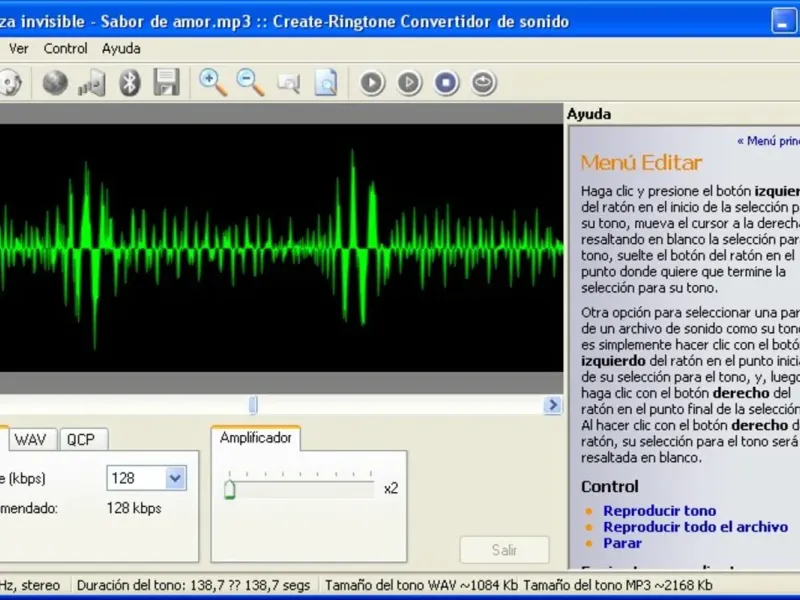Open the Reproducir tono help link
This screenshot has height=600, width=800.
(659, 511)
